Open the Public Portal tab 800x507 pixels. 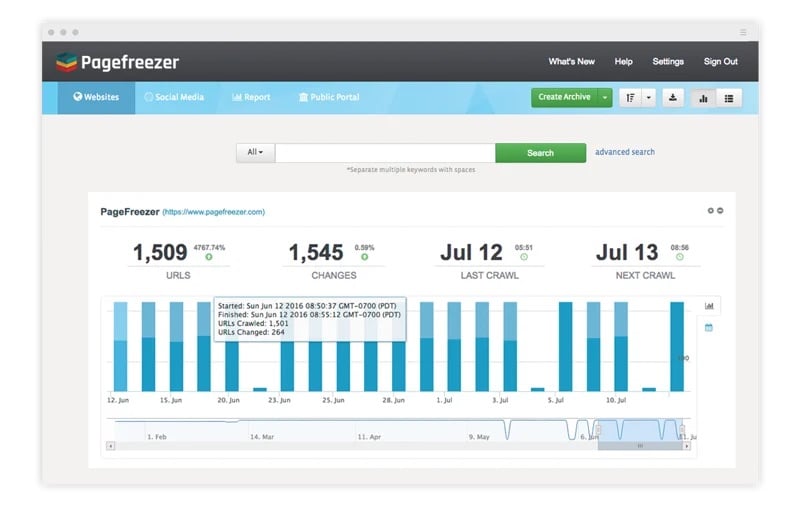pyautogui.click(x=329, y=97)
